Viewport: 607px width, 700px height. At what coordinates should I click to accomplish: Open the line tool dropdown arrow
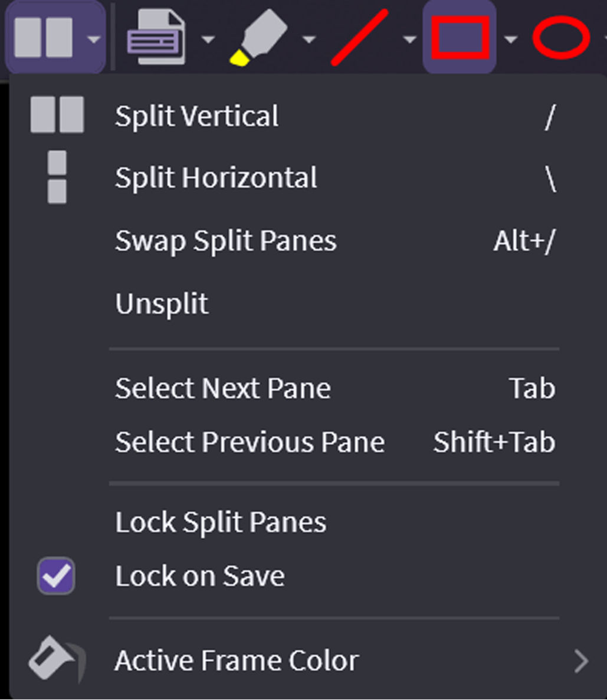[409, 40]
